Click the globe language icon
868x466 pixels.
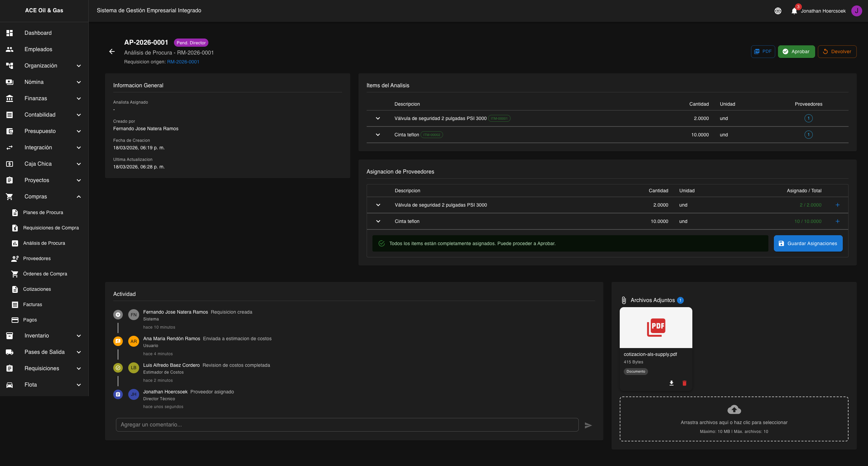(778, 11)
